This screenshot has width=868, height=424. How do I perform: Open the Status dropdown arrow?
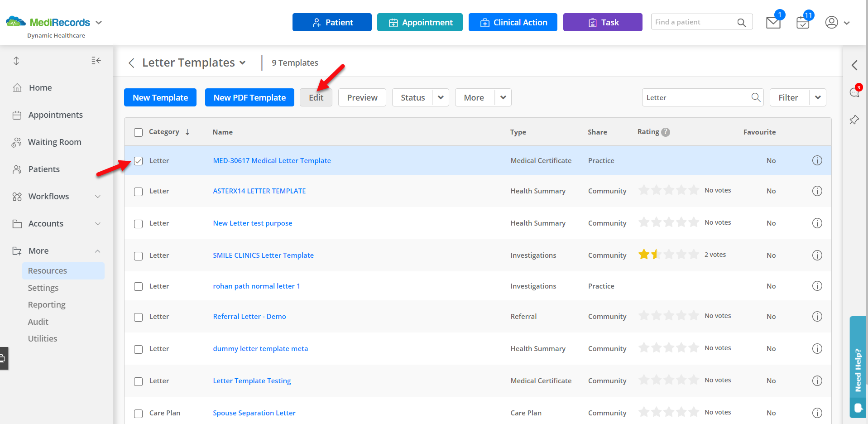(441, 97)
